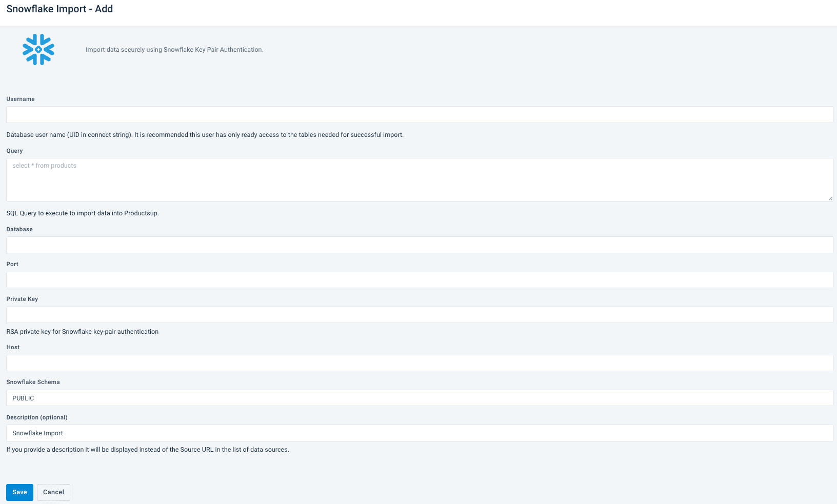The image size is (837, 504).
Task: Click the Snowflake Import - Add heading
Action: 59,9
